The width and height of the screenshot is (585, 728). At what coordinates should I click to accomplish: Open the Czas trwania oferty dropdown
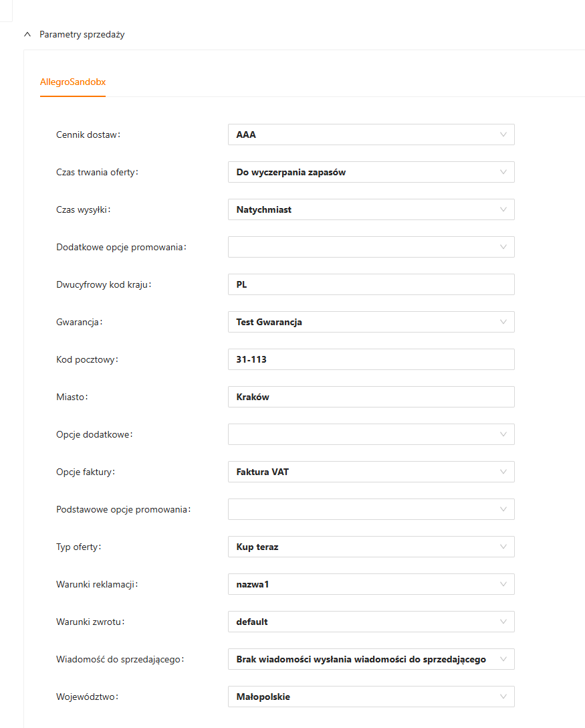(x=371, y=172)
